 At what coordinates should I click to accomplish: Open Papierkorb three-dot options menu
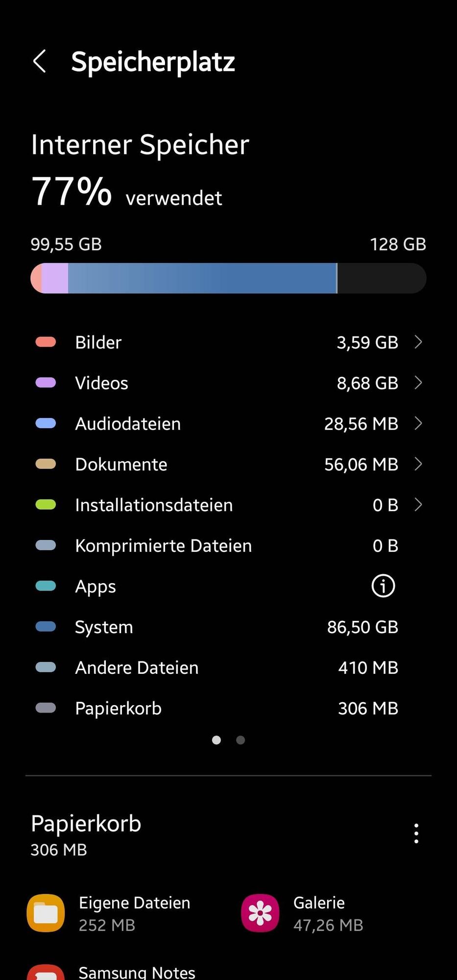click(416, 833)
